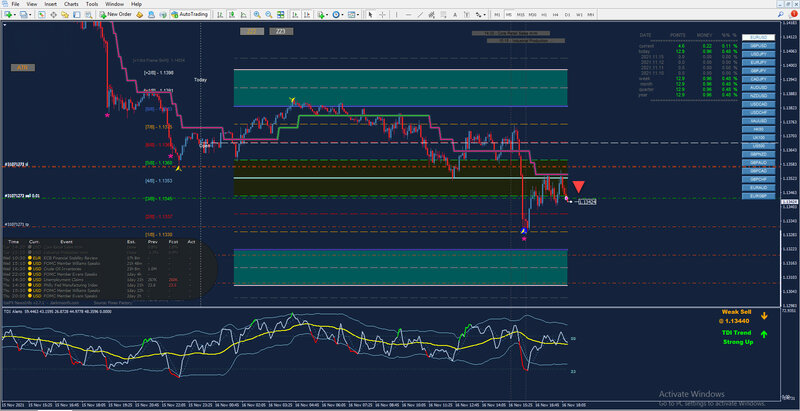Open the Tools menu
Image resolution: width=800 pixels, height=411 pixels.
coord(92,4)
